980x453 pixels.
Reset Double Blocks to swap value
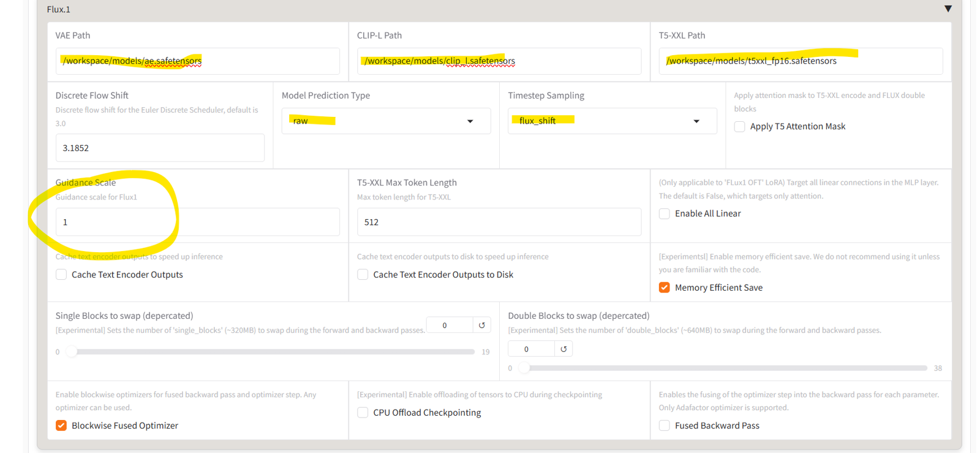click(563, 349)
